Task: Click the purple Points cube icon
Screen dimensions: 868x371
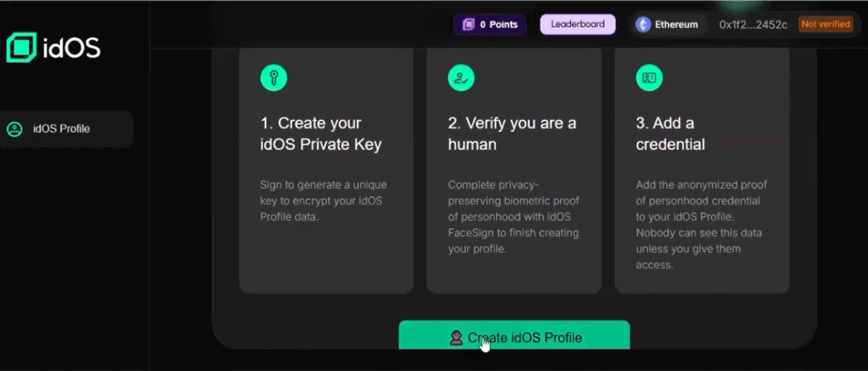Action: click(468, 25)
